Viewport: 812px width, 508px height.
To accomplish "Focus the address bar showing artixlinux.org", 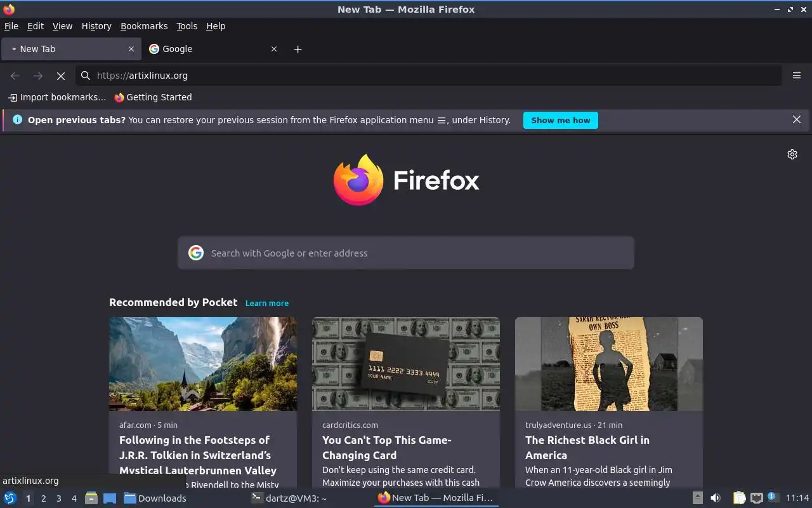I will [x=429, y=76].
